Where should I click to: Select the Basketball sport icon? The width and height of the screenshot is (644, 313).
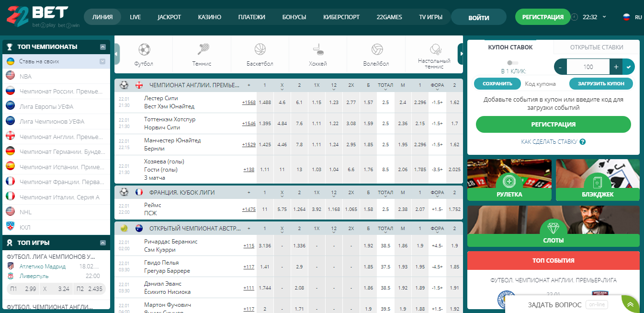[260, 49]
